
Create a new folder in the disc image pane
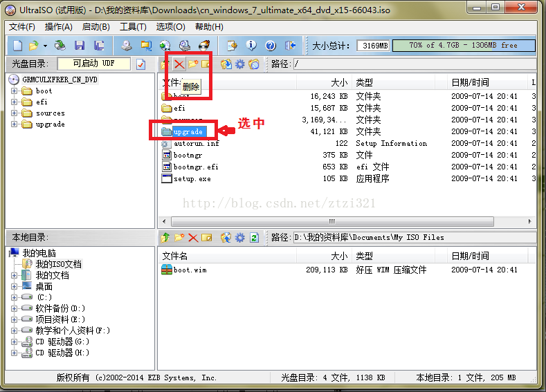(193, 64)
